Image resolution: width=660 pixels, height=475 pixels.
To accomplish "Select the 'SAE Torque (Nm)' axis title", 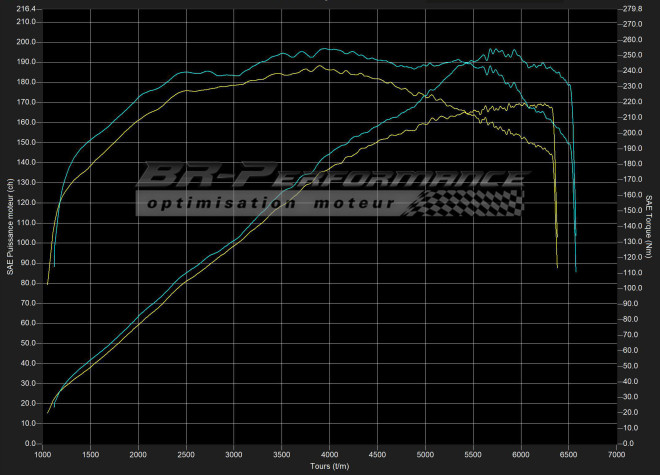I will [651, 225].
